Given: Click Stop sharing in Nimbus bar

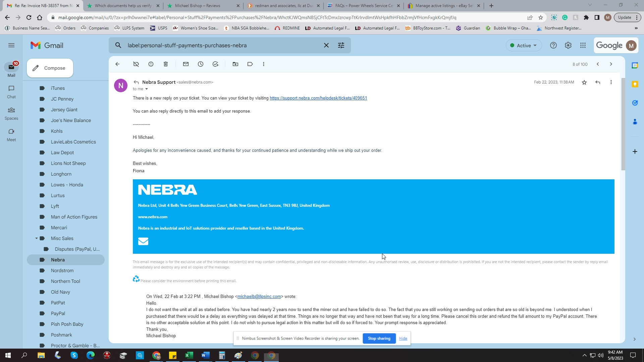Looking at the screenshot, I should click(x=379, y=339).
